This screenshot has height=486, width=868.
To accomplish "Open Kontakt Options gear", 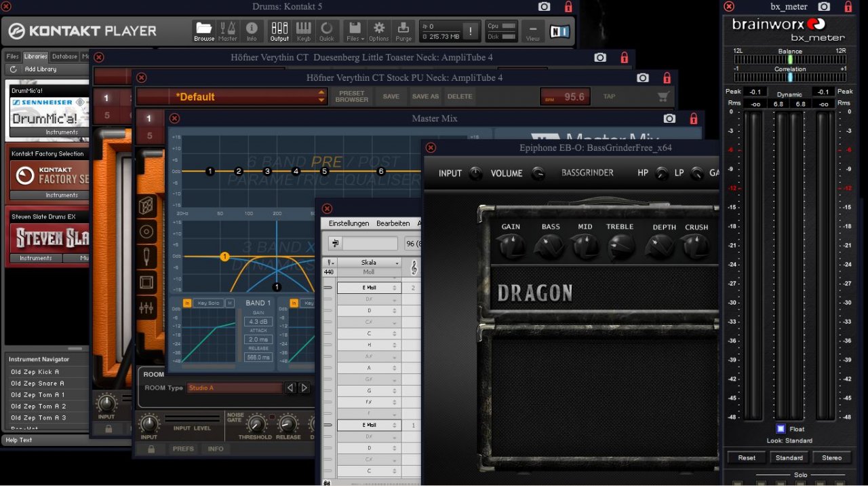I will [x=378, y=31].
